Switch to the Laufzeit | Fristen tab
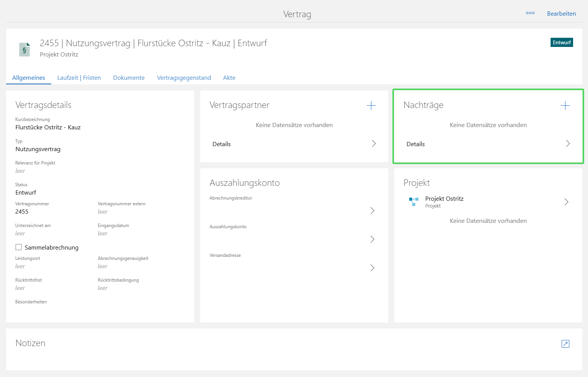This screenshot has height=377, width=588. pyautogui.click(x=79, y=78)
